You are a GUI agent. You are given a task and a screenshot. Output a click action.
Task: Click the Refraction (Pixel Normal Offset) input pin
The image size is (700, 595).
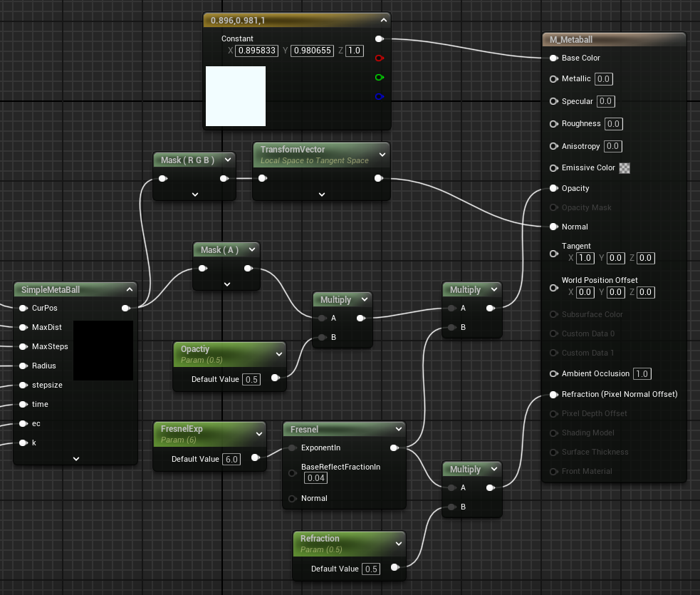553,394
